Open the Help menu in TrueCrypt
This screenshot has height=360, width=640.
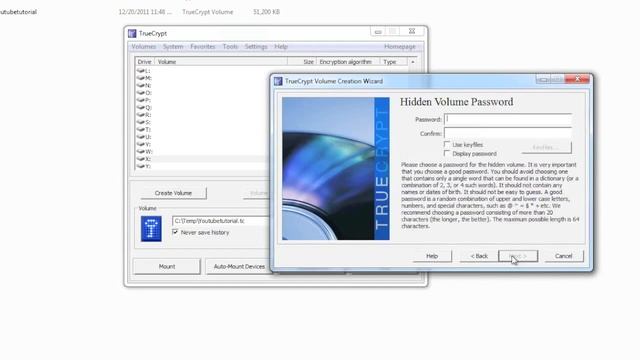point(281,47)
